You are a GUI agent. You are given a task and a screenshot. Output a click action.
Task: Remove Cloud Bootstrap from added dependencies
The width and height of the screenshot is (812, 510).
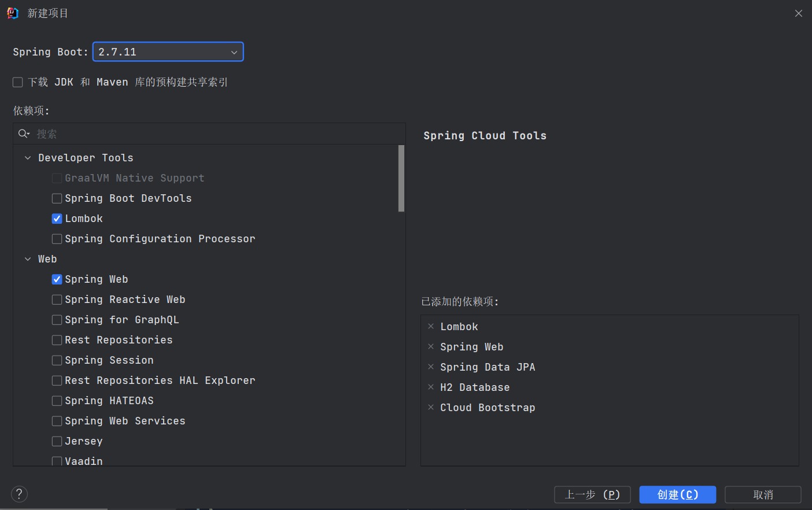pos(431,407)
